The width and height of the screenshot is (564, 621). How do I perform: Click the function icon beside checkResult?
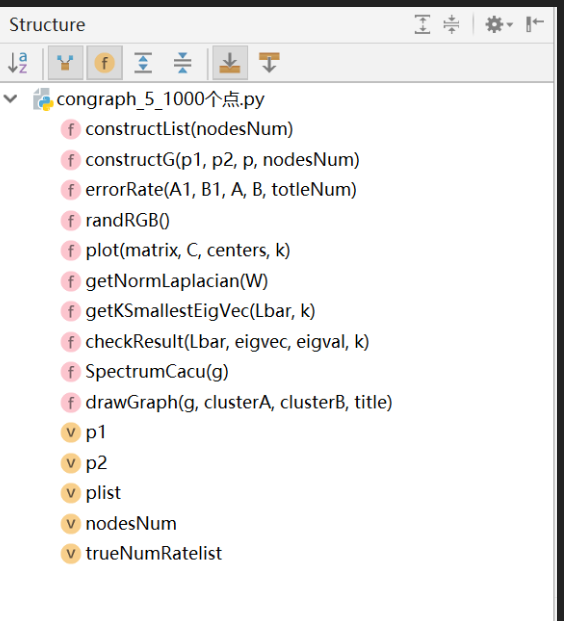pos(71,342)
